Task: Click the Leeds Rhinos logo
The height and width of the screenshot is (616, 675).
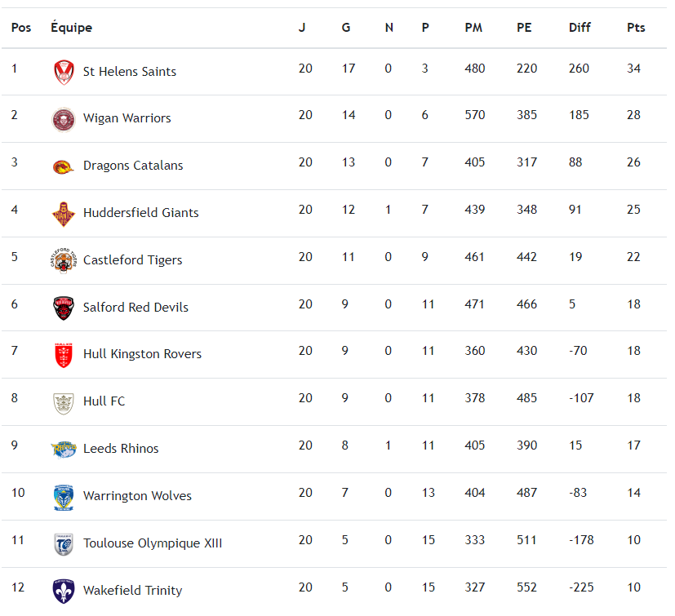Action: pyautogui.click(x=64, y=449)
